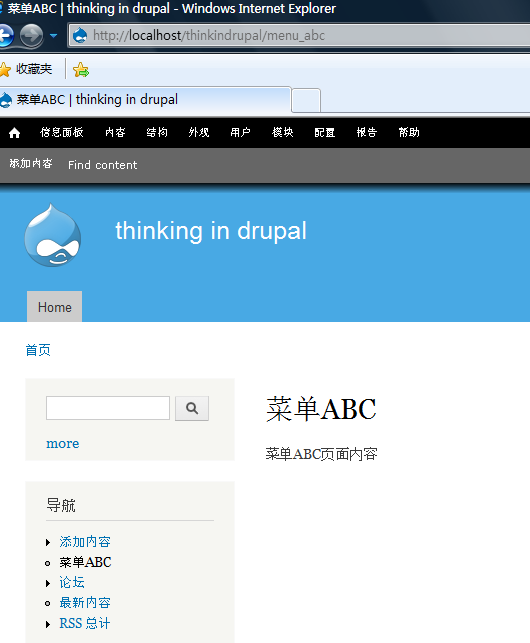Click the browser Forward arrow button
530x643 pixels.
click(x=32, y=35)
